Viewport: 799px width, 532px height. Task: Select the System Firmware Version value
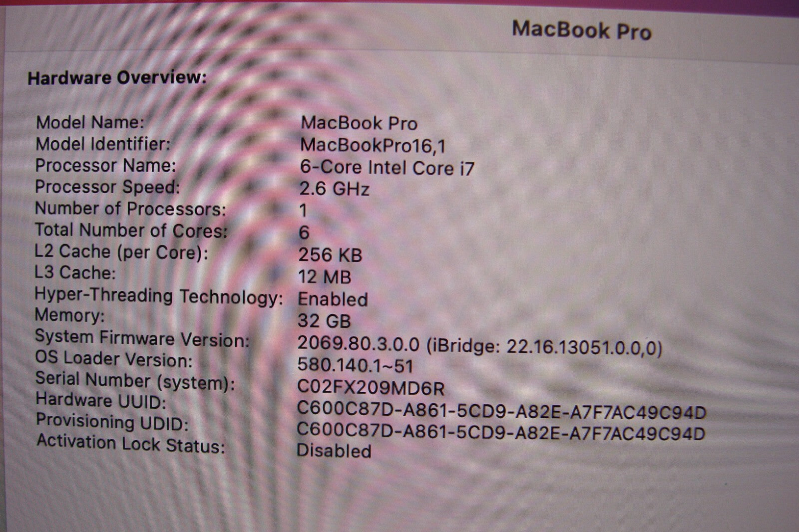tap(479, 345)
